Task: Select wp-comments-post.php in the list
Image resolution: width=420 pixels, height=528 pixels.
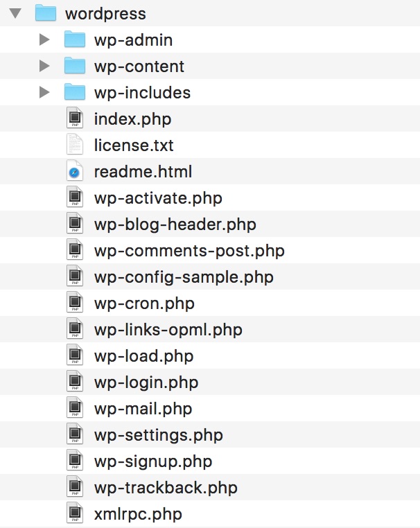Action: (x=189, y=251)
